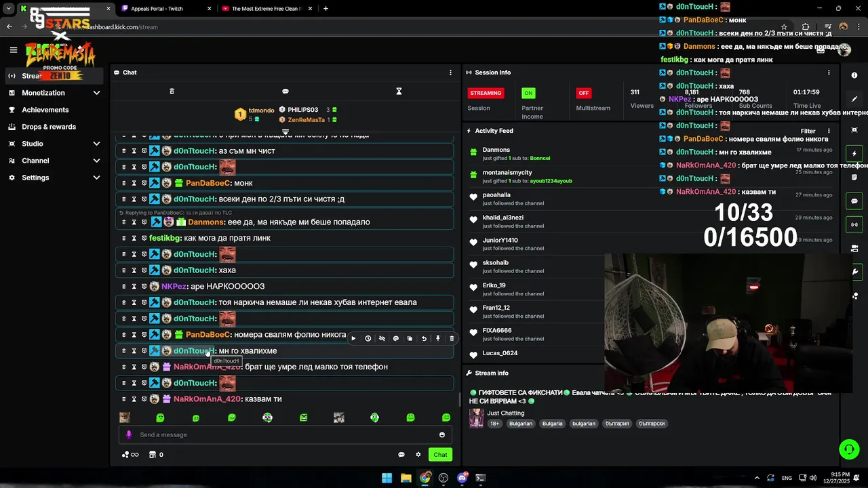
Task: Click the reply arrow icon in message toolbar
Action: pos(424,338)
